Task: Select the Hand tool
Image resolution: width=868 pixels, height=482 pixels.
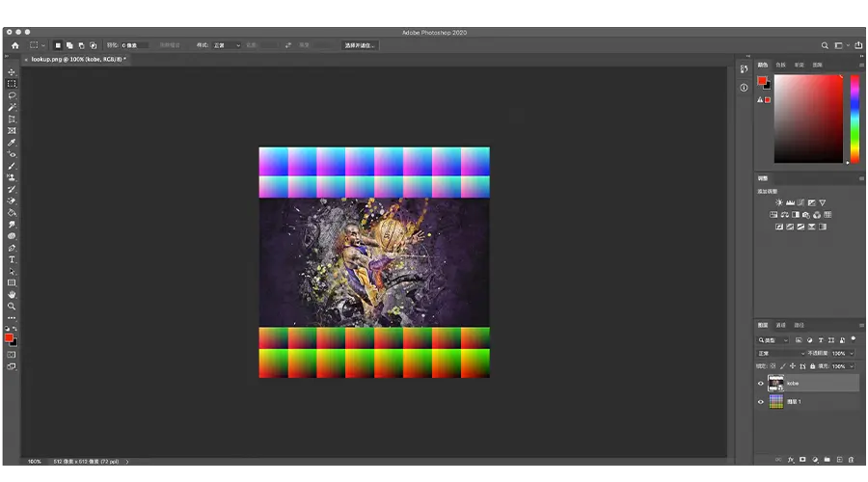Action: pyautogui.click(x=12, y=294)
